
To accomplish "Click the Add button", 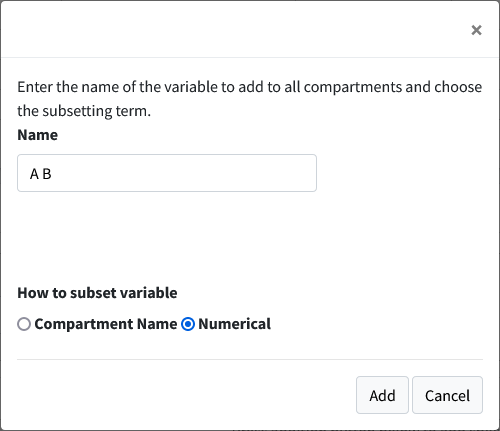I will point(382,395).
